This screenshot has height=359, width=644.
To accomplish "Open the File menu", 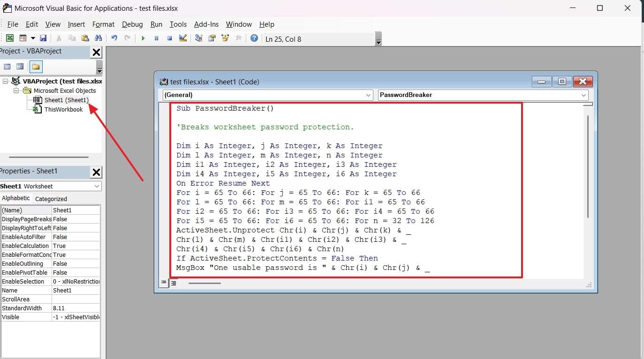I will 13,24.
